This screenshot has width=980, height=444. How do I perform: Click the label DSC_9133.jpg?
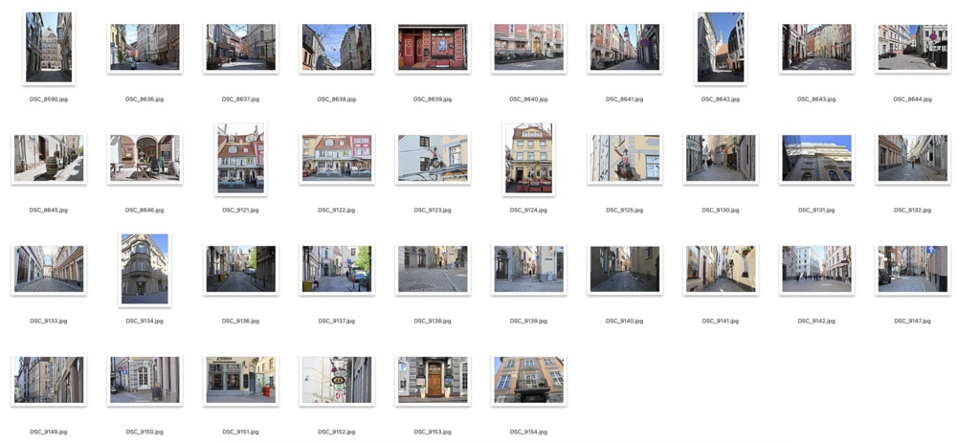(x=49, y=321)
